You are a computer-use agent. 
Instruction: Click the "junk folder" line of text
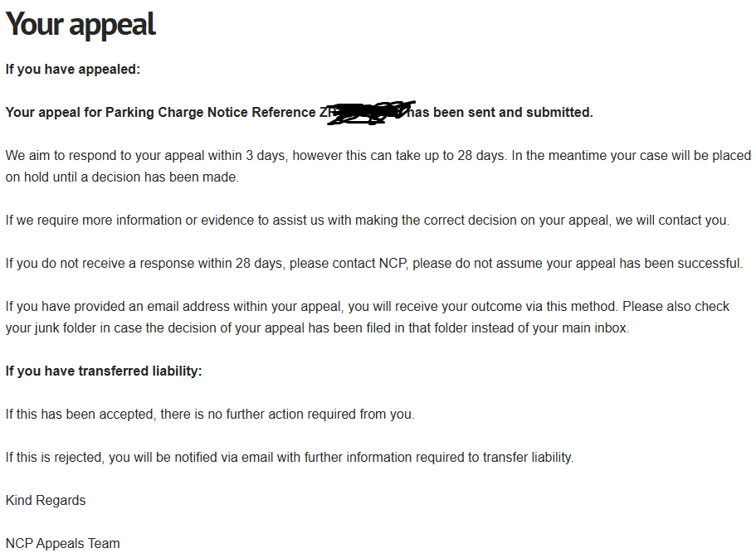pyautogui.click(x=66, y=328)
